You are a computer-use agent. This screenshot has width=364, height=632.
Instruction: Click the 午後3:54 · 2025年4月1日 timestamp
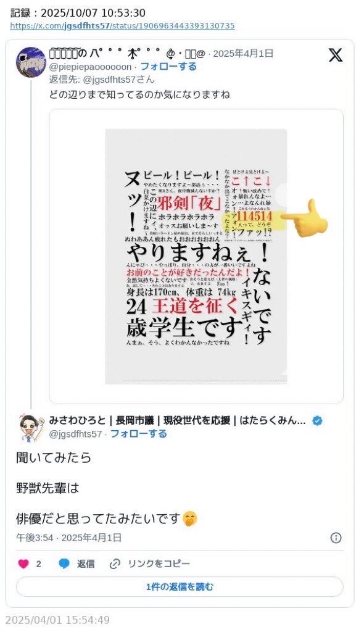pyautogui.click(x=68, y=538)
